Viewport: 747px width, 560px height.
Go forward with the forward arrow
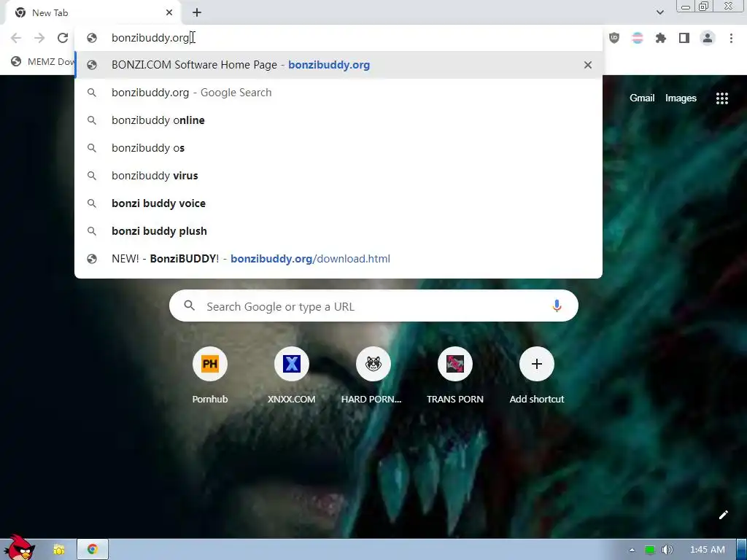pos(39,38)
